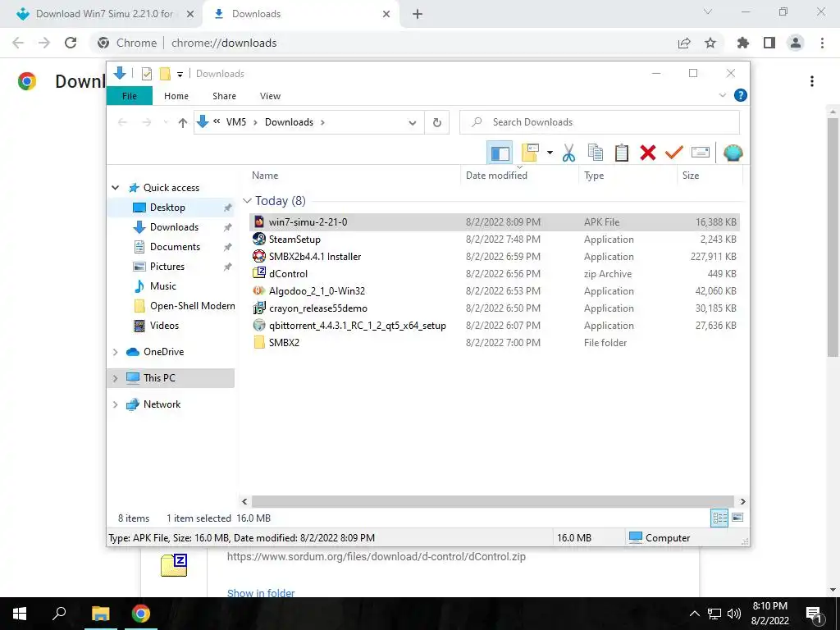Screen dimensions: 840x630
Task: Select qbittorrent setup file
Action: point(494,325)
